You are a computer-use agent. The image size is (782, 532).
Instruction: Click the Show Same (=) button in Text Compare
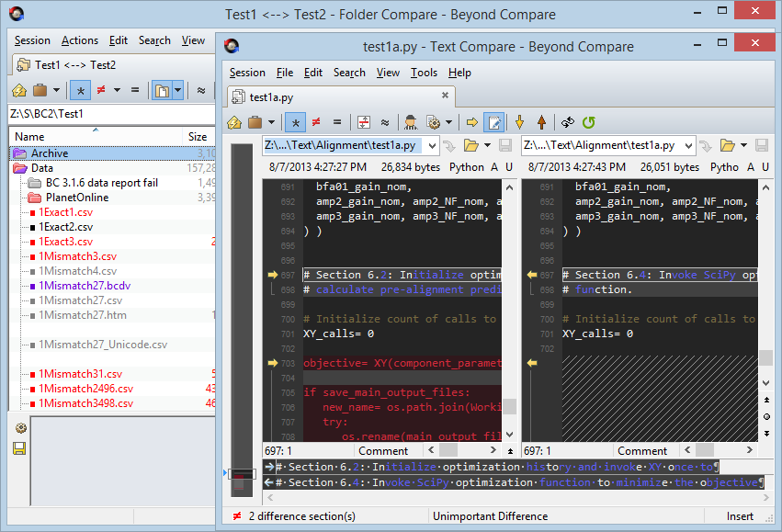tap(337, 121)
